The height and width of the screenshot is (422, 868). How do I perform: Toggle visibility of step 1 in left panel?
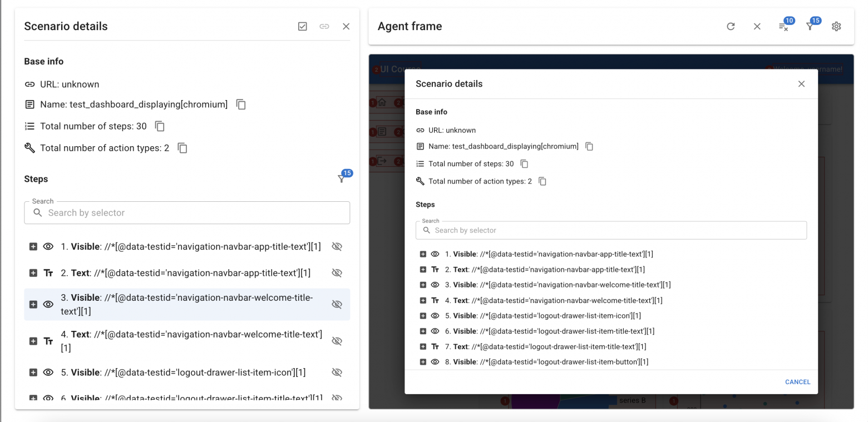pyautogui.click(x=337, y=246)
